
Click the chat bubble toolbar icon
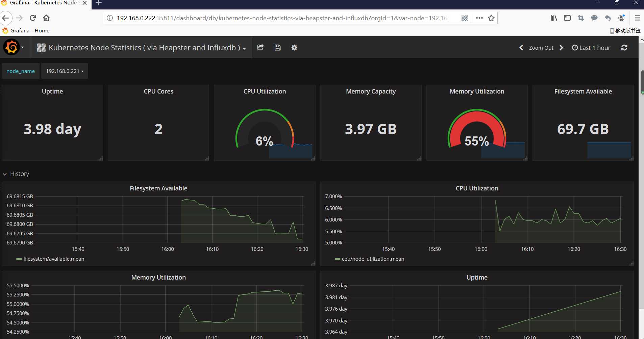tap(594, 18)
